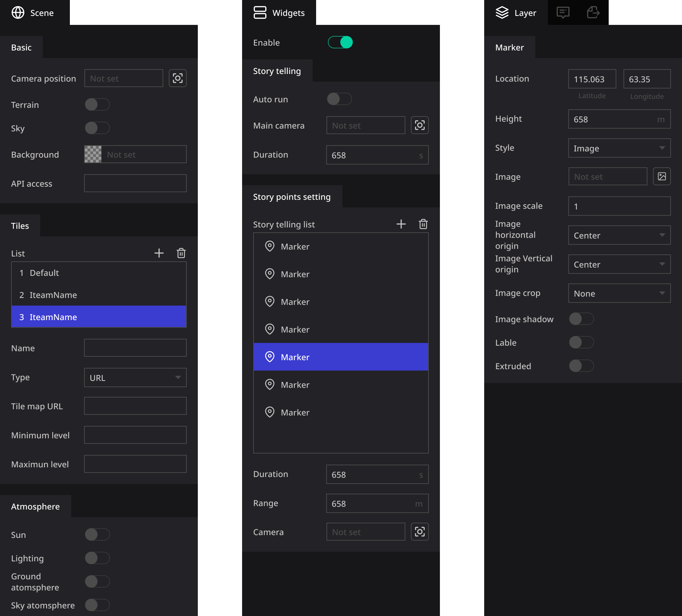Click the pin icon of the highlighted Marker
Viewport: 682px width, 616px height.
pyautogui.click(x=270, y=357)
